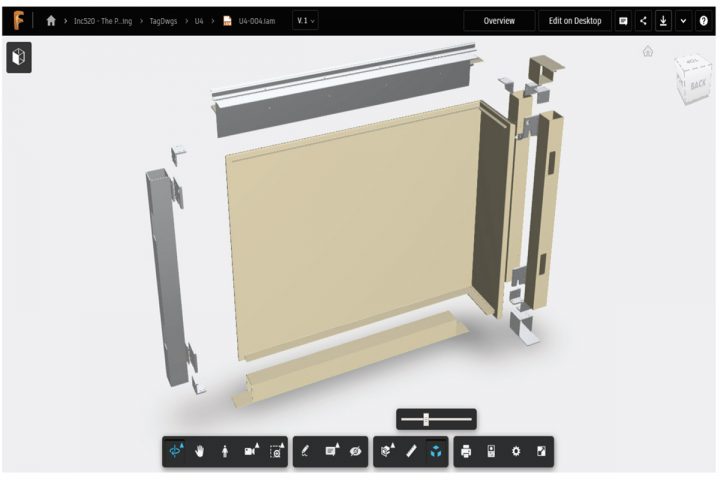The image size is (720, 480).
Task: Open the V.1 version dropdown
Action: [306, 20]
